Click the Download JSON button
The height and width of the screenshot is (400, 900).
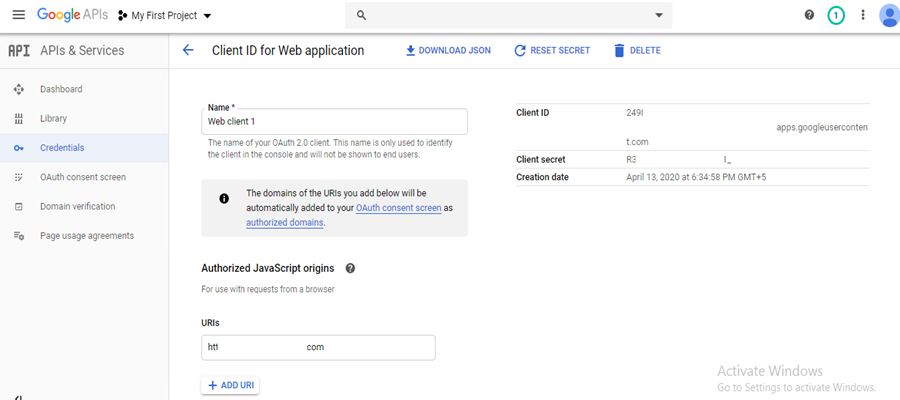[448, 50]
